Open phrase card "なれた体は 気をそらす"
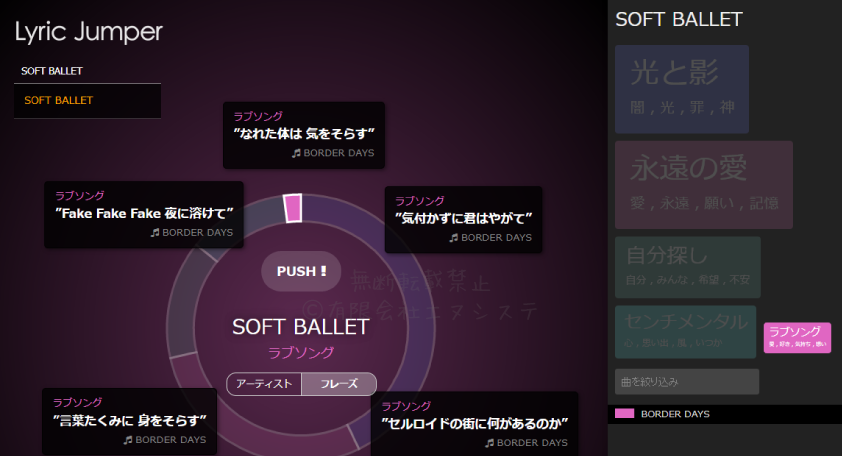The height and width of the screenshot is (456, 842). click(304, 135)
